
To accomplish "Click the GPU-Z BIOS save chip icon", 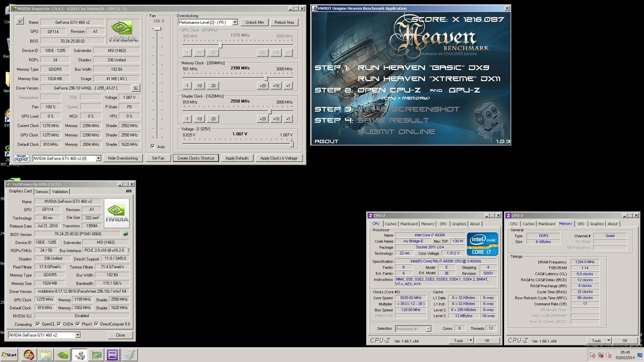I will pyautogui.click(x=126, y=234).
